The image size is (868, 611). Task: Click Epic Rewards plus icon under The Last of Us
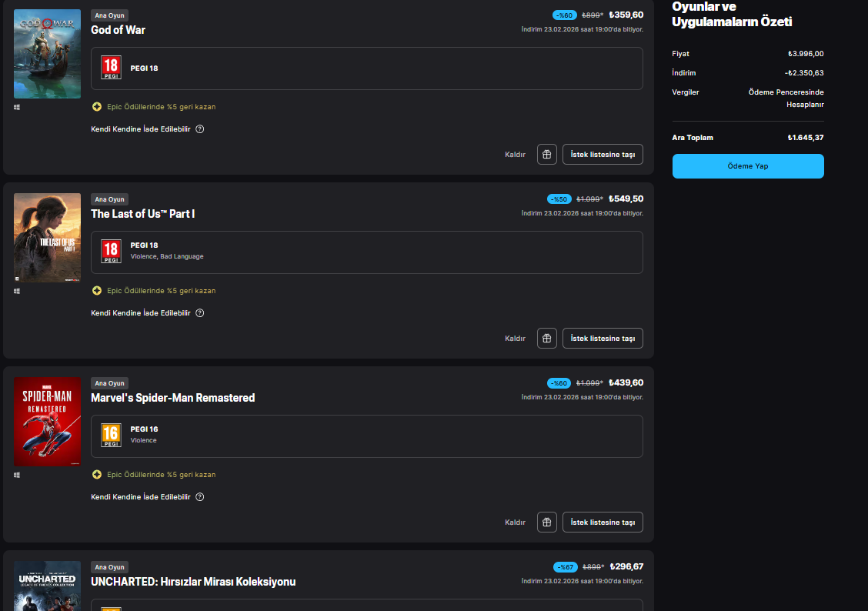point(97,291)
